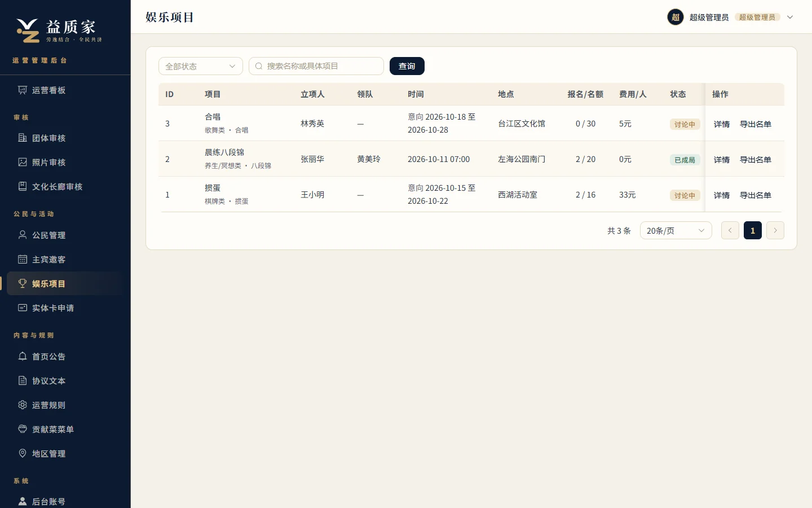Click the 团体审核 sidebar icon

pos(23,138)
